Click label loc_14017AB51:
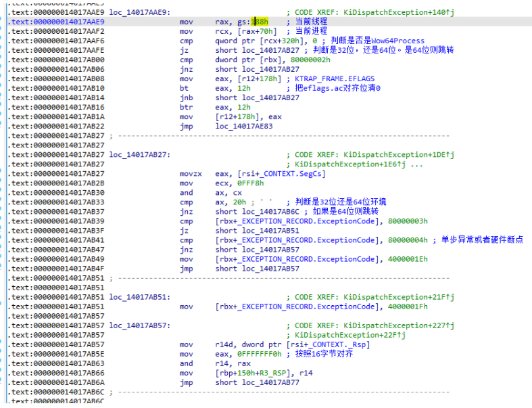 140,297
